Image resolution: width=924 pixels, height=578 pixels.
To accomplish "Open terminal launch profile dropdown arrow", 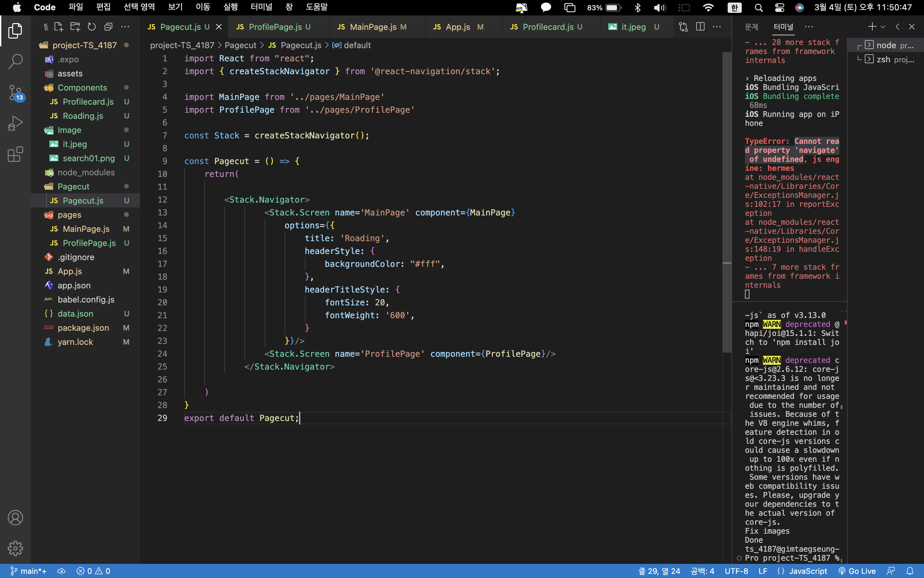I will [x=883, y=27].
